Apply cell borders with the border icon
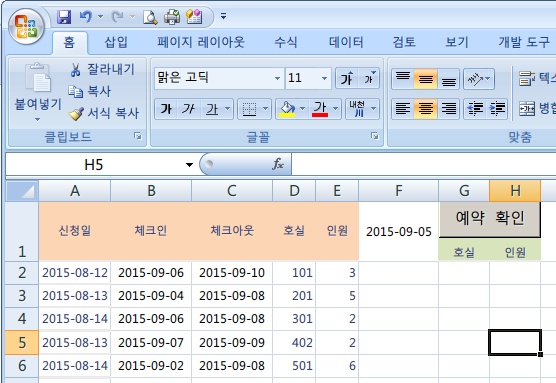 click(249, 109)
